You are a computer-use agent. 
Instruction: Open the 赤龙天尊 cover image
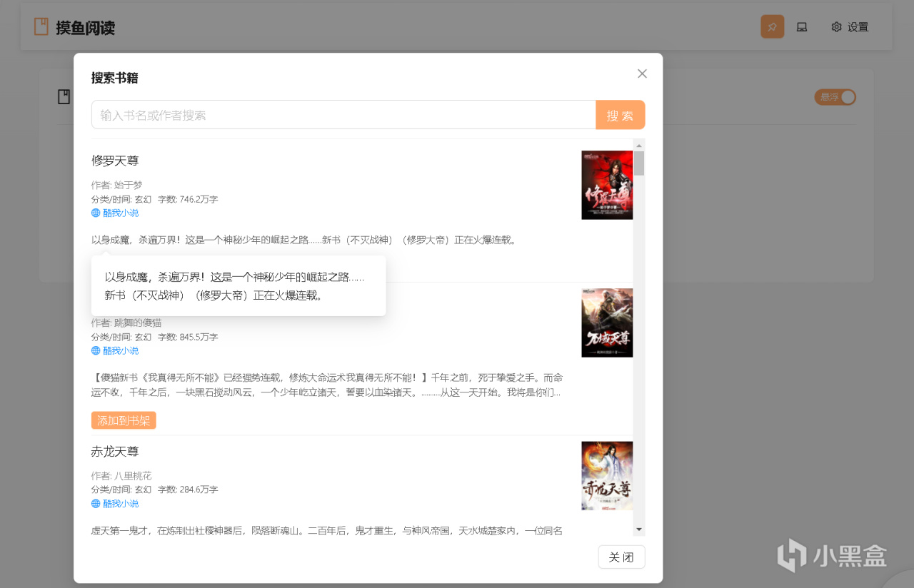607,475
